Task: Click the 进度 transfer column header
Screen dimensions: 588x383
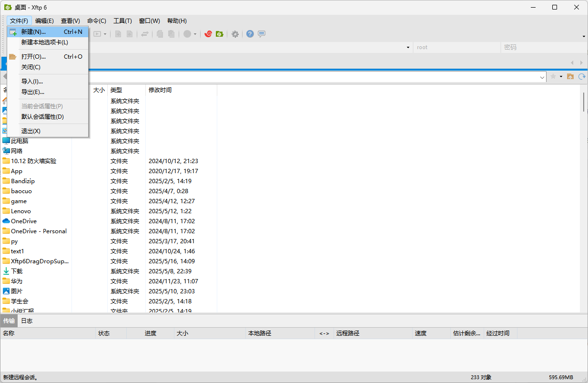Action: 150,333
